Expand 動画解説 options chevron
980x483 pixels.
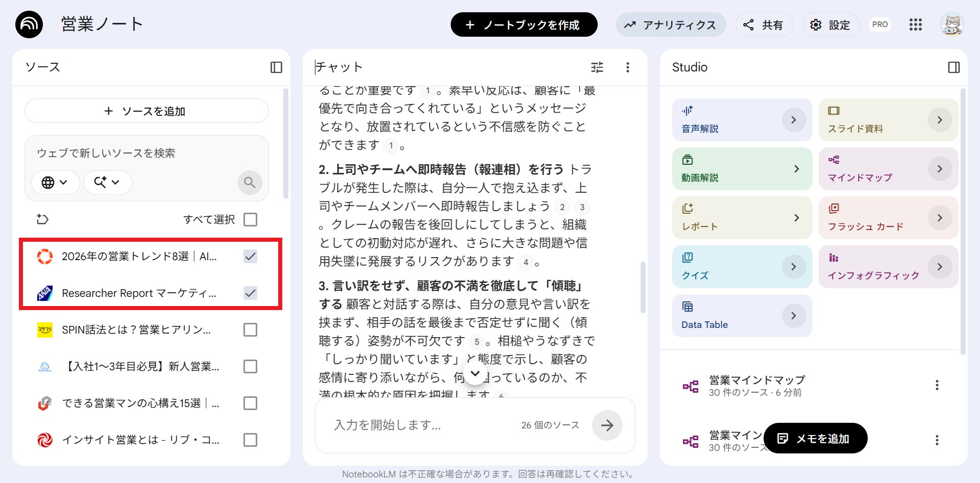pos(796,169)
